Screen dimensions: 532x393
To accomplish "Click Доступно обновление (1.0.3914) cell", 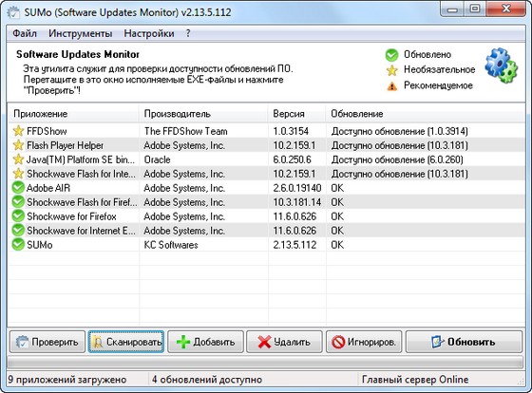I will coord(399,131).
